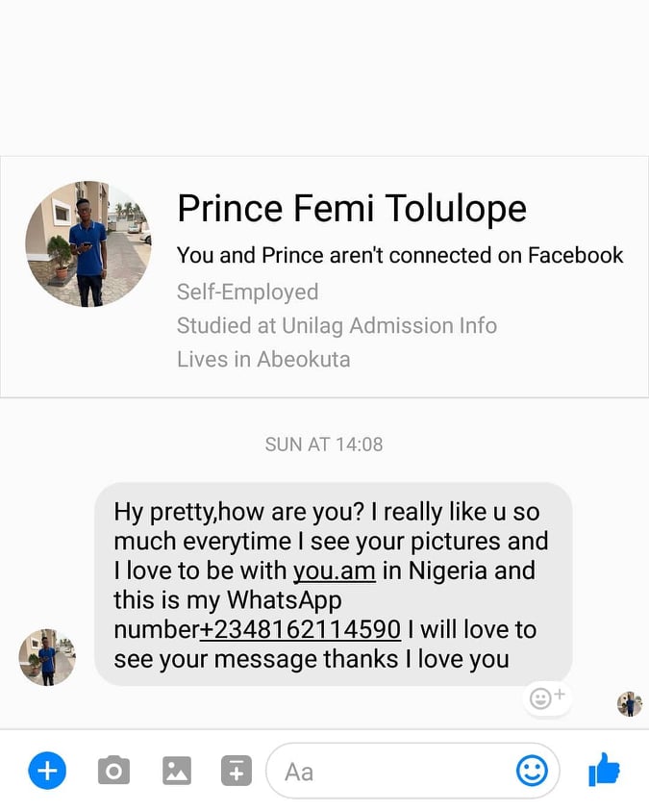
Task: Tap the Prince Femi Tolulope name heading
Action: coord(352,208)
